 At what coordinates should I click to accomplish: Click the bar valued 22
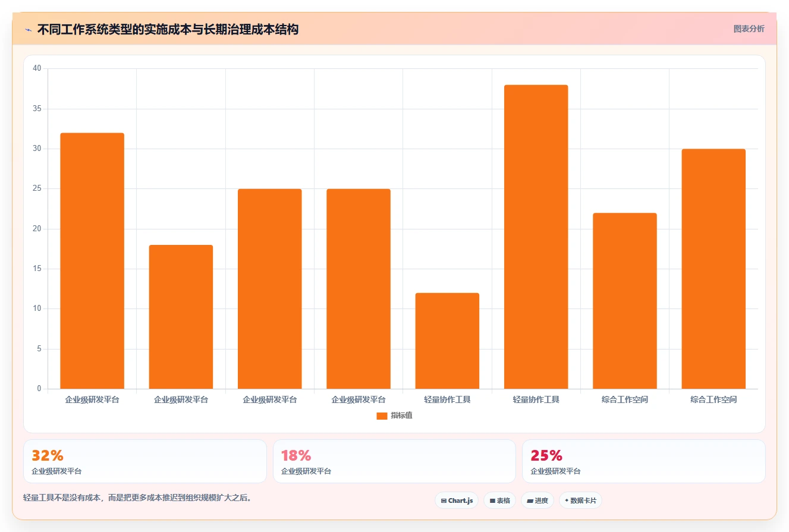[x=625, y=301]
